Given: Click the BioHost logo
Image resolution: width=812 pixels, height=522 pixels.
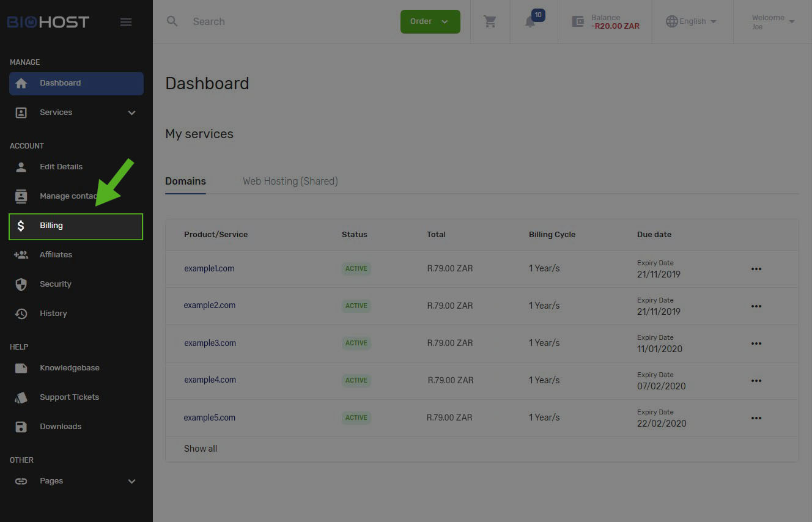Looking at the screenshot, I should tap(48, 22).
